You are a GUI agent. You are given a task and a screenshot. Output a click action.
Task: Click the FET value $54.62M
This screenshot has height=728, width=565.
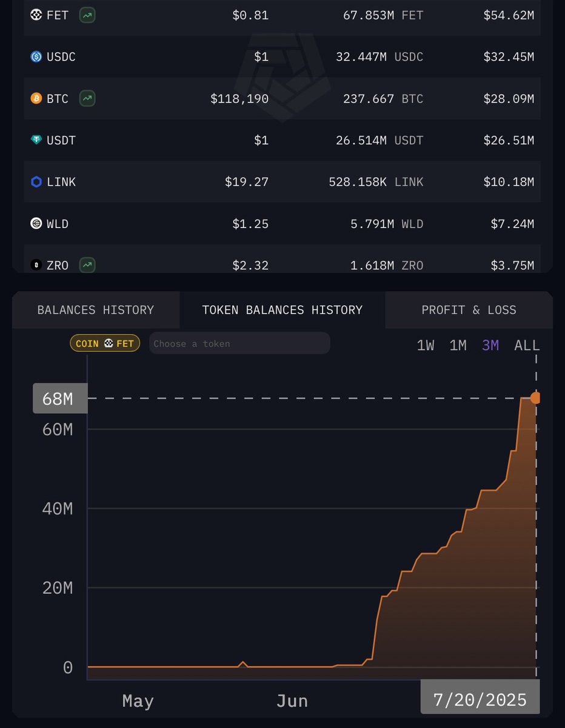click(x=509, y=15)
